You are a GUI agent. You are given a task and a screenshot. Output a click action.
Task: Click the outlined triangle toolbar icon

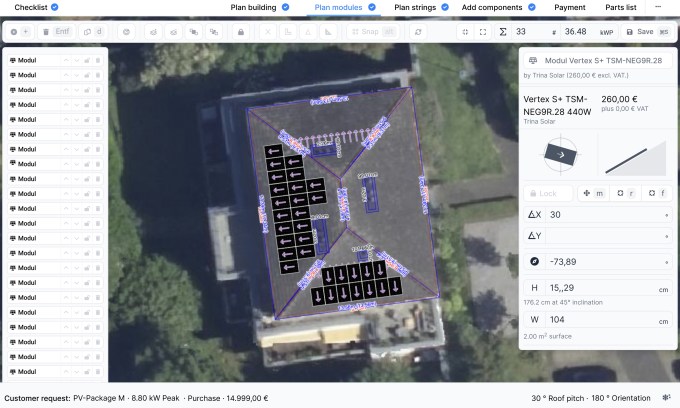coord(308,32)
